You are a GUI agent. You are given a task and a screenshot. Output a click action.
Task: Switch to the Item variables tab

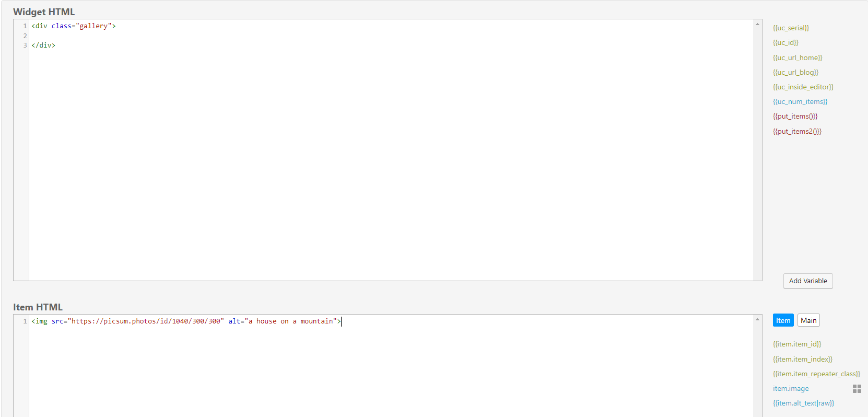(783, 320)
